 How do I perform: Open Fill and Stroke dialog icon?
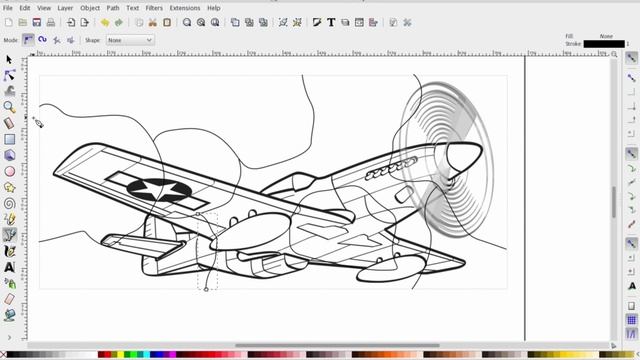[317, 22]
